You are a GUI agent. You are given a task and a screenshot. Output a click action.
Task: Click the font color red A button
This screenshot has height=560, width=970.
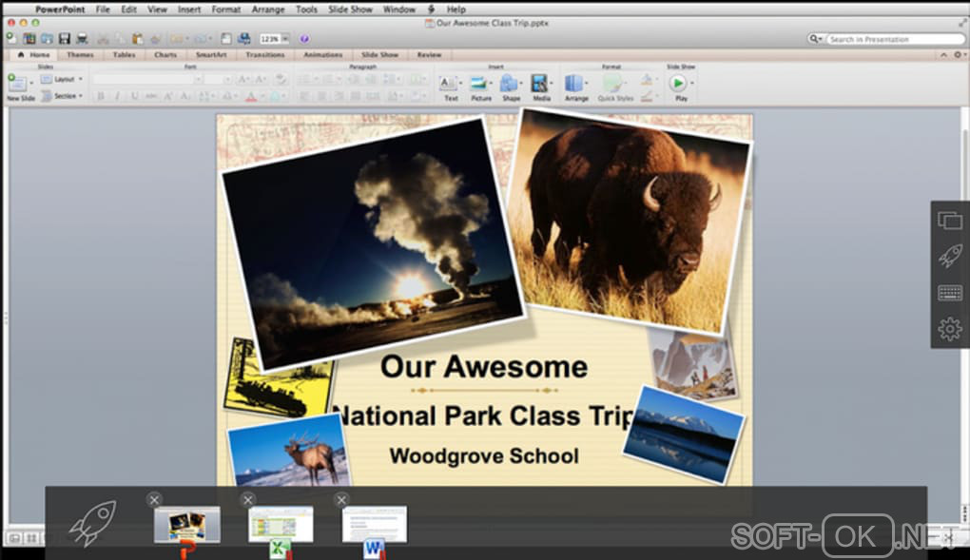pyautogui.click(x=251, y=96)
